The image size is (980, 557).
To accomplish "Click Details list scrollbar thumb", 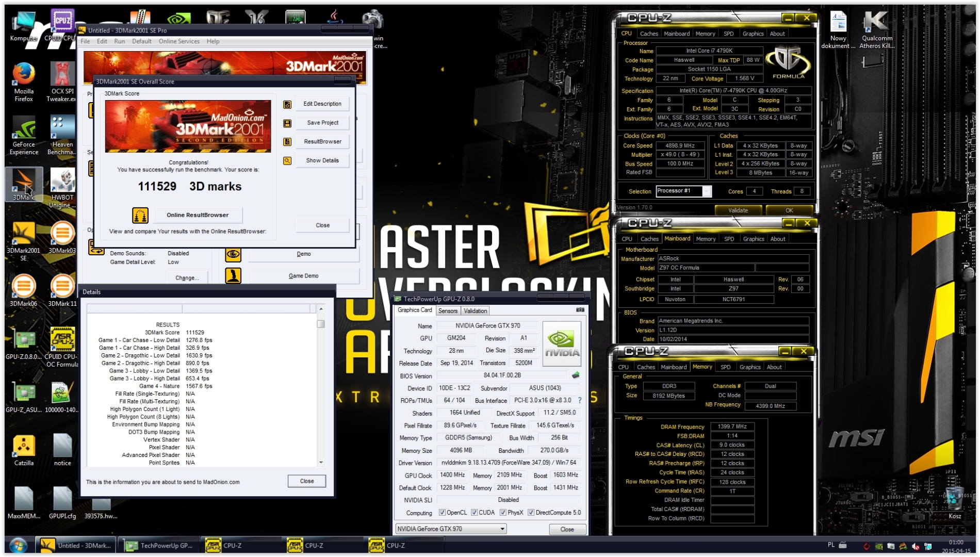I will click(x=321, y=324).
